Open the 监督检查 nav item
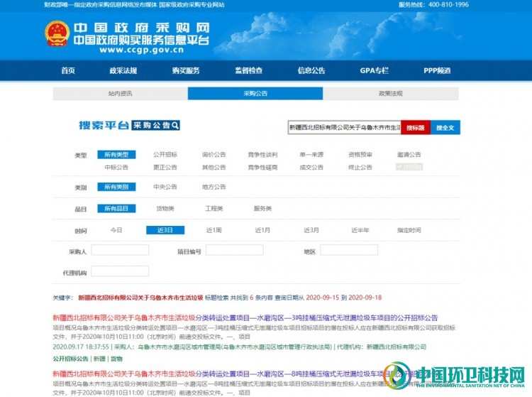Screen dimensions: 532x397 click(249, 70)
